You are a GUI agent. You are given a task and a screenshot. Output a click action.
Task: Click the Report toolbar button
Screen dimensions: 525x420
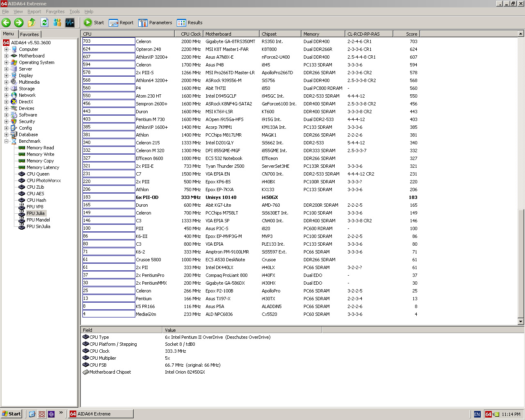pyautogui.click(x=121, y=23)
